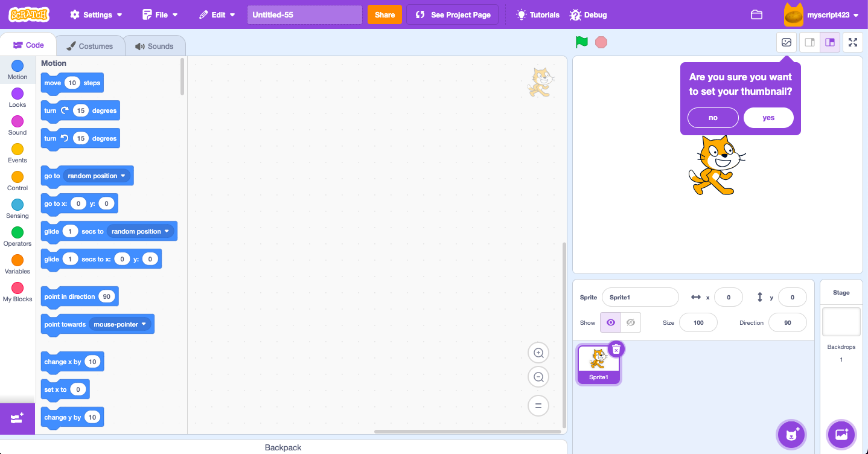Image resolution: width=868 pixels, height=454 pixels.
Task: Click the project title field Untitled-55
Action: (305, 14)
